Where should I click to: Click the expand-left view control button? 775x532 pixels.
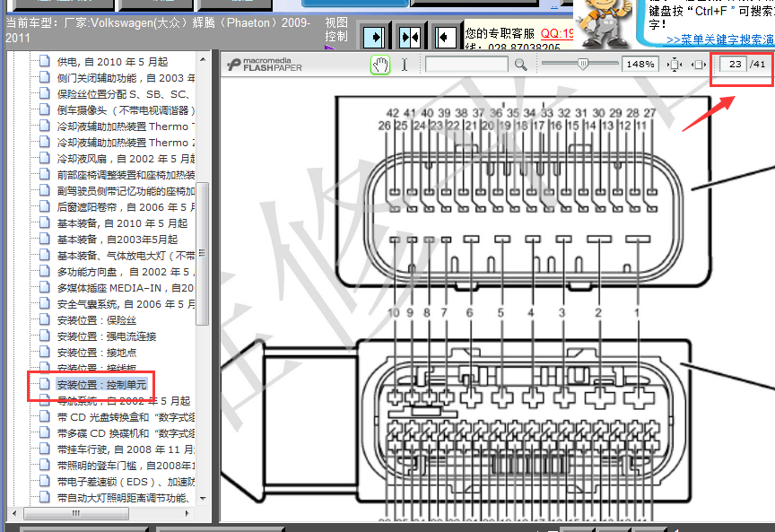coord(445,37)
